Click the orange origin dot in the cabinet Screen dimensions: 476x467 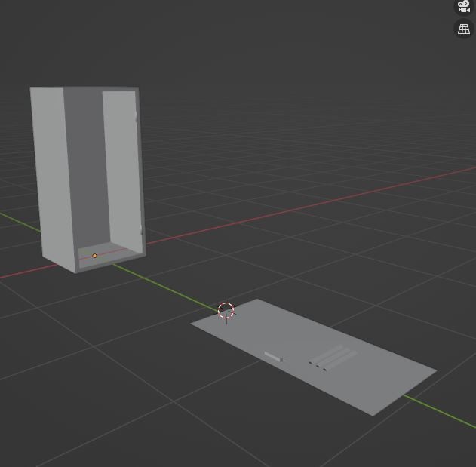pos(94,256)
